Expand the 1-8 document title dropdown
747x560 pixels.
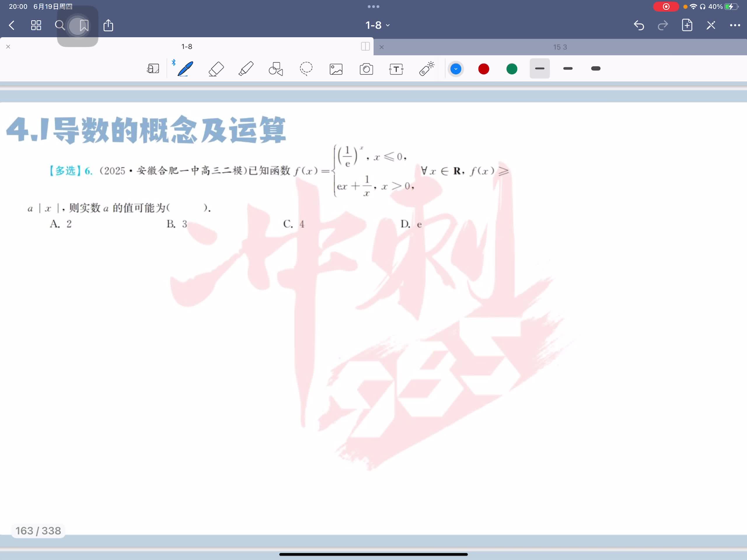377,25
